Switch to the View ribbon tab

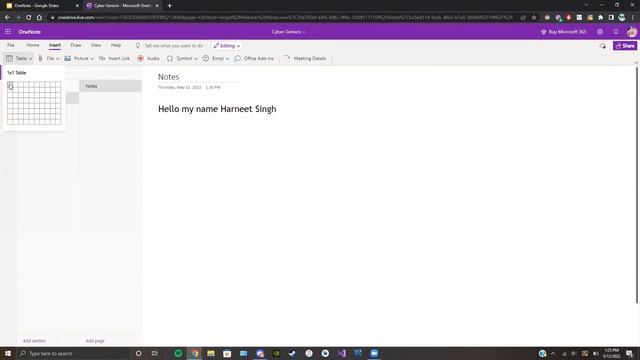96,45
